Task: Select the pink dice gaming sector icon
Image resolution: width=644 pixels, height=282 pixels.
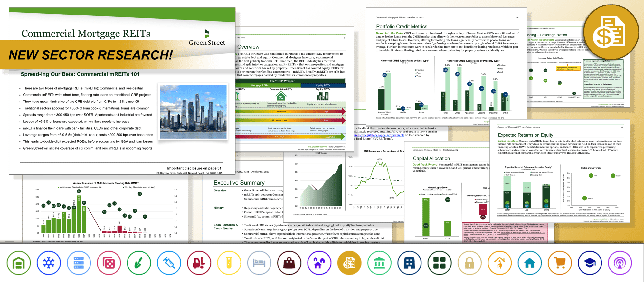Action: click(x=109, y=263)
